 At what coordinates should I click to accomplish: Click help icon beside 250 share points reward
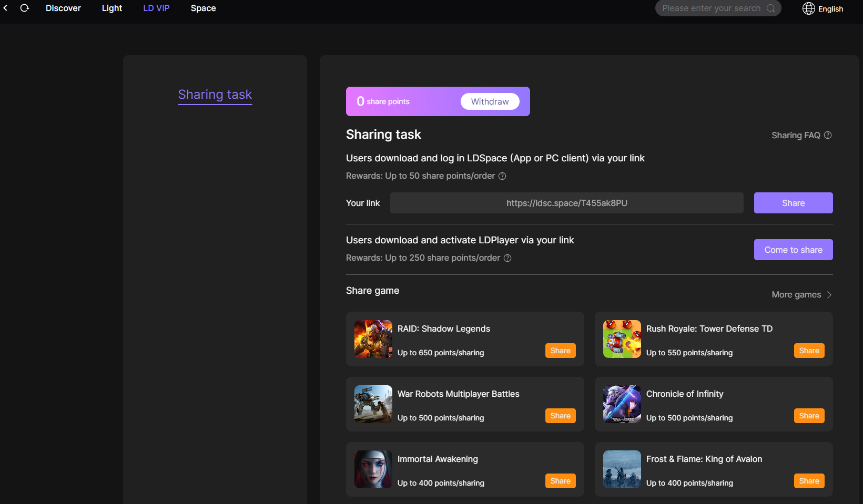[x=507, y=258]
